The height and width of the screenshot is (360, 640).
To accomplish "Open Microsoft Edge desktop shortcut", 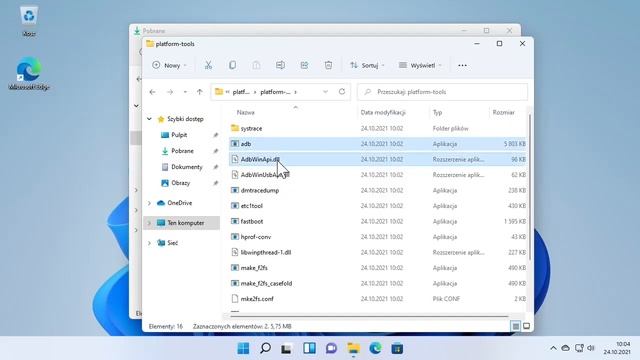I will click(29, 74).
